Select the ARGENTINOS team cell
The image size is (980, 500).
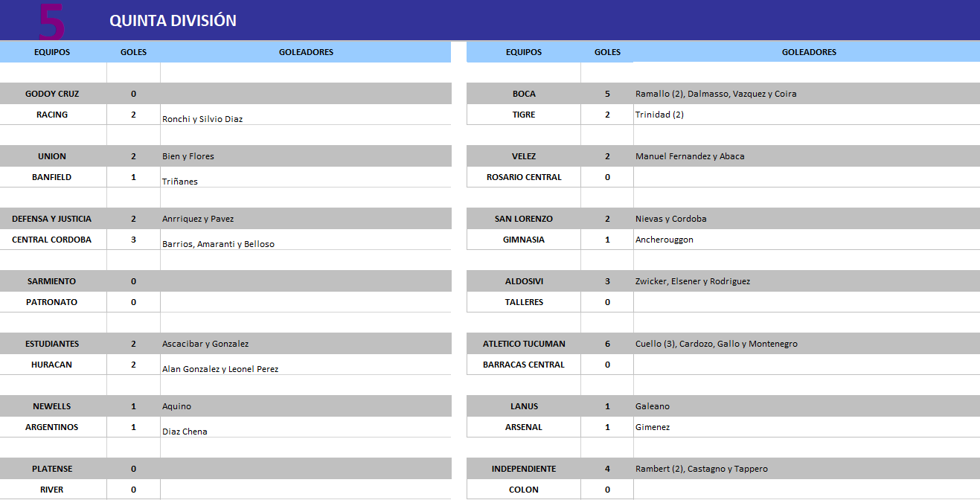click(x=53, y=427)
